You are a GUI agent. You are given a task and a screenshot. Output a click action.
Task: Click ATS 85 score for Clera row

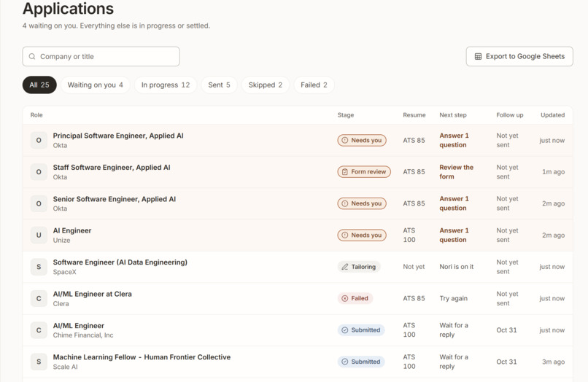[x=414, y=298]
